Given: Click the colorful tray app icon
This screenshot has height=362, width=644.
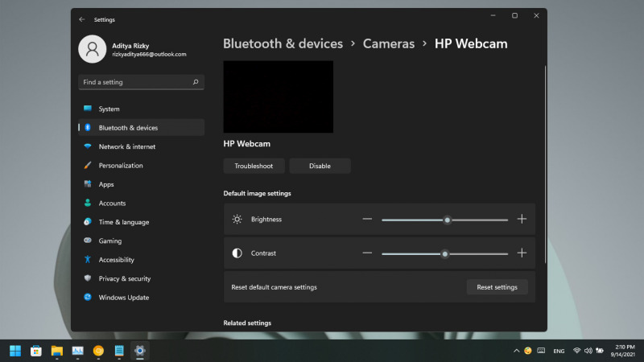Looking at the screenshot, I should (x=528, y=351).
